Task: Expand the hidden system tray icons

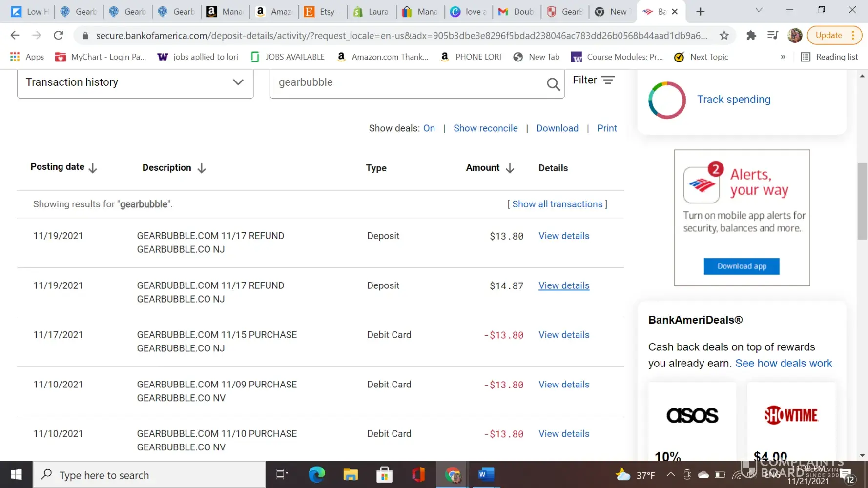Action: pos(671,475)
